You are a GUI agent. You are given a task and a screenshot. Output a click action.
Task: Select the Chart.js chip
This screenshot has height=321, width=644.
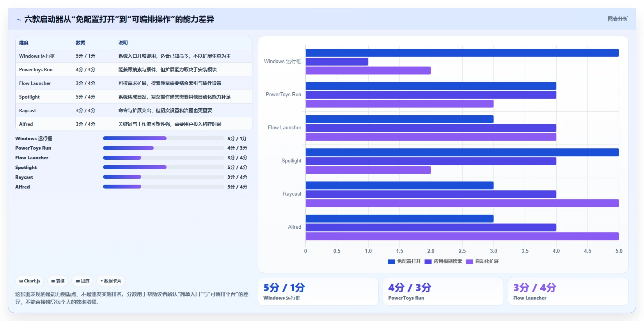pos(30,281)
